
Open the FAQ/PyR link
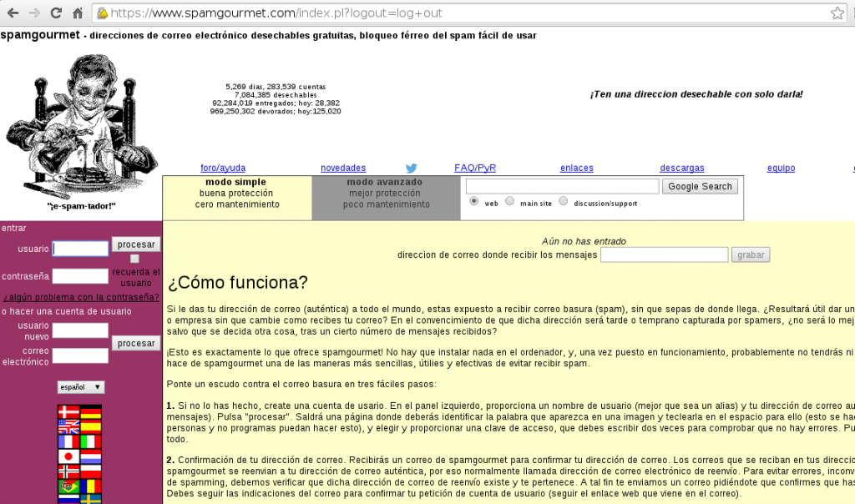pyautogui.click(x=475, y=168)
